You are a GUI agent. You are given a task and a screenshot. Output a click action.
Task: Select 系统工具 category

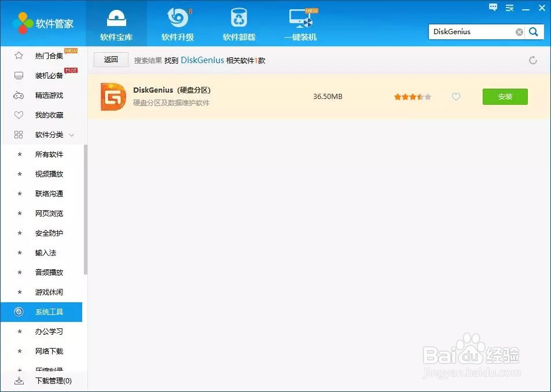click(x=41, y=312)
